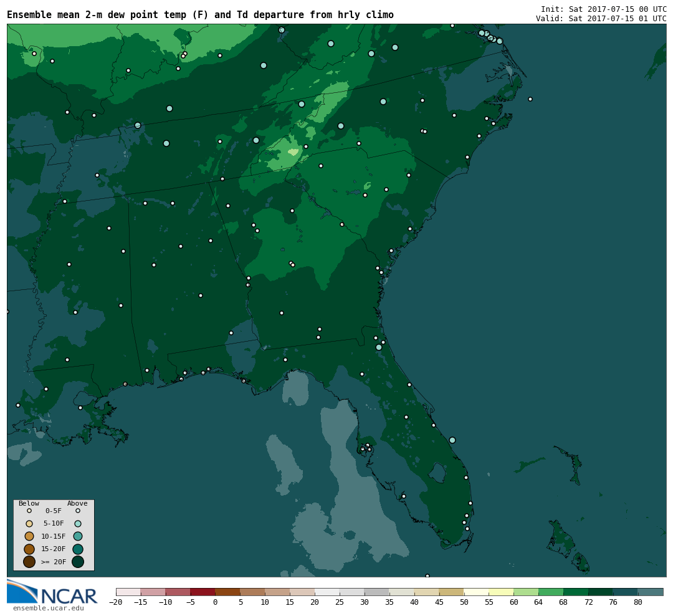Image resolution: width=673 pixels, height=616 pixels.
Task: Click the Below 15-20F brown legend circle
Action: [x=29, y=549]
